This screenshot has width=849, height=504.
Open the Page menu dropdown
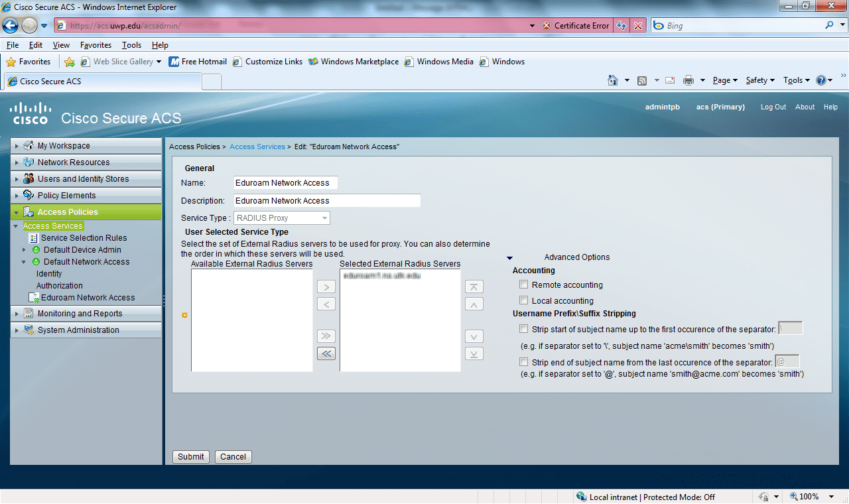(x=726, y=80)
